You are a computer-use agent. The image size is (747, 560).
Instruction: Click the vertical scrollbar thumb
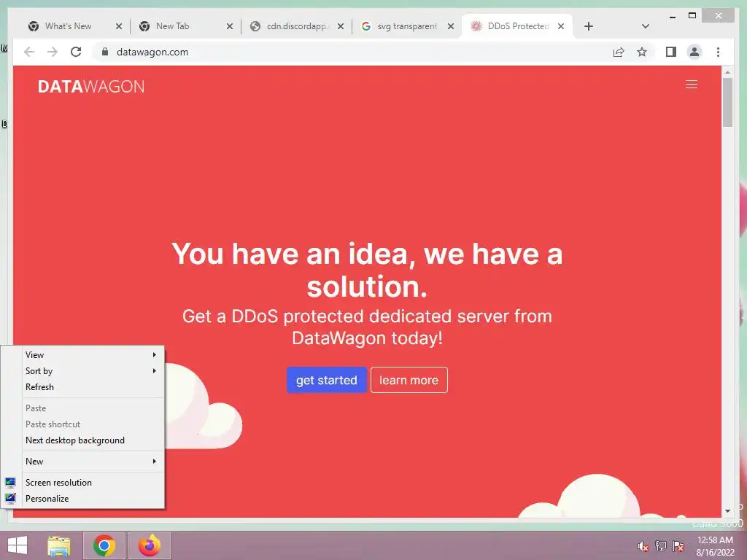tap(727, 102)
